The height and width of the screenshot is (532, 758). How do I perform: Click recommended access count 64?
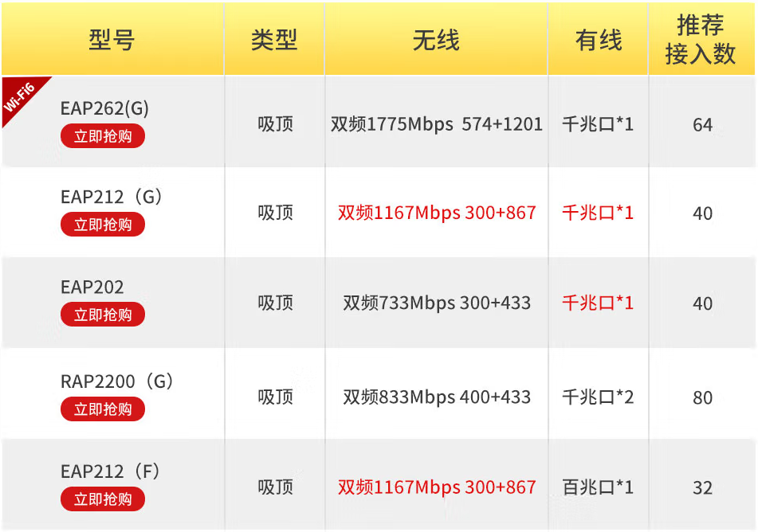pyautogui.click(x=702, y=125)
